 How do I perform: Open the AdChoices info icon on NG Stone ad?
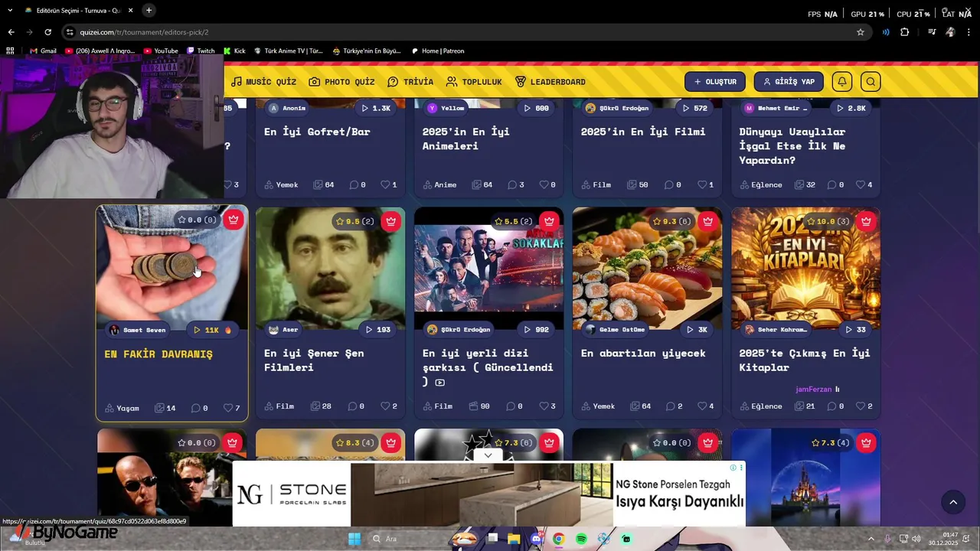click(733, 468)
